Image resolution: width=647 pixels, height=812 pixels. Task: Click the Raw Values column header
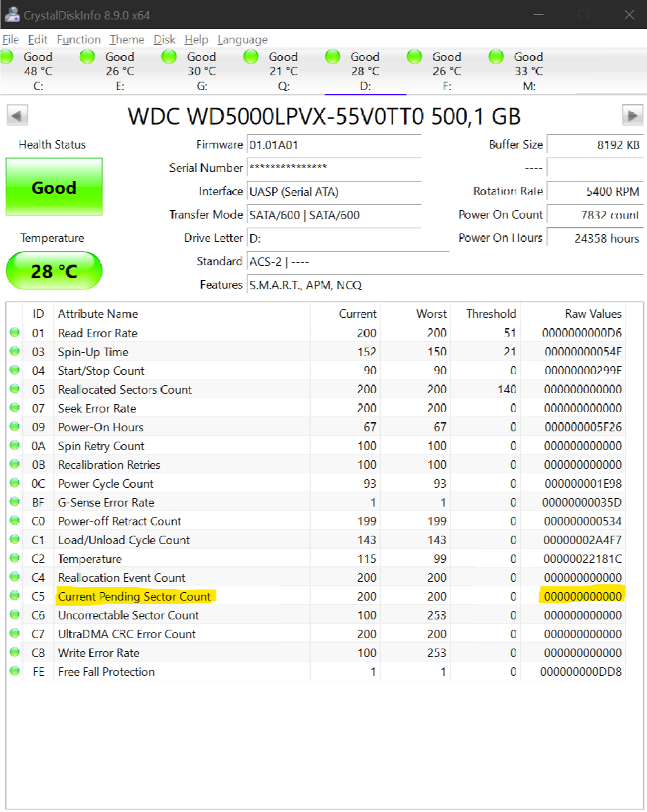coord(593,313)
